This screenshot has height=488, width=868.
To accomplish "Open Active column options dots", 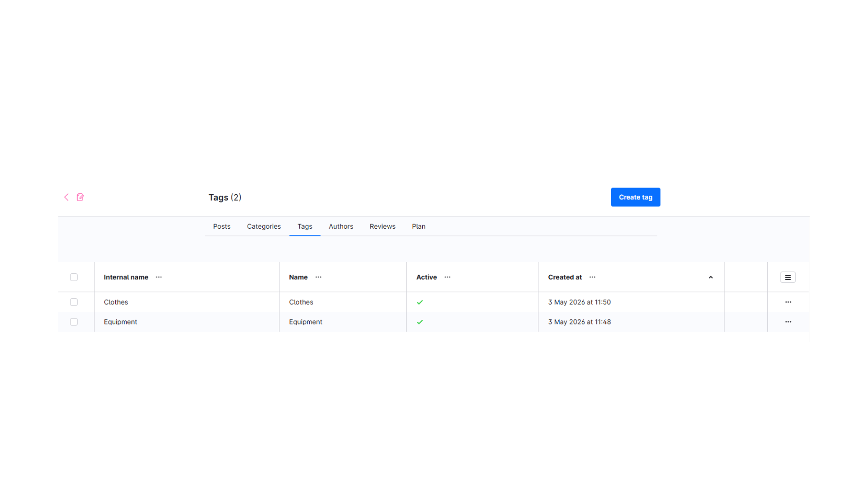I will [x=447, y=277].
